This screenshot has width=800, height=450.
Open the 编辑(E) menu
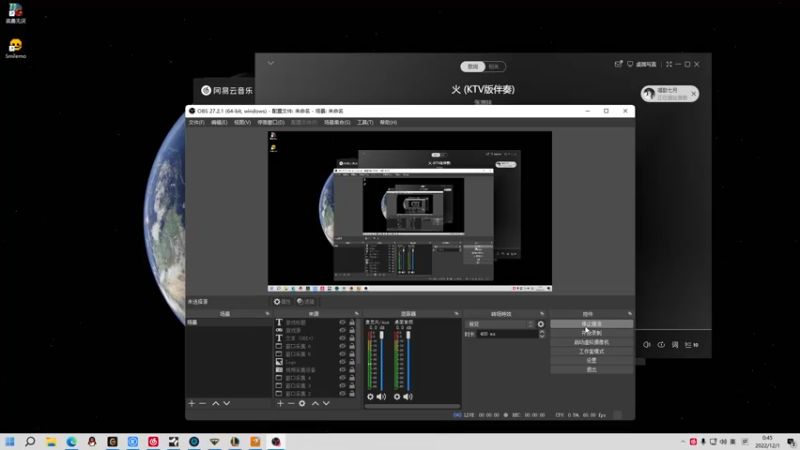[219, 122]
